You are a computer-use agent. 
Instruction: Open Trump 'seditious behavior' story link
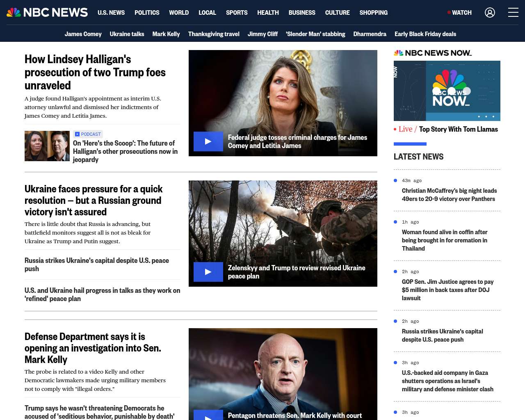click(99, 412)
